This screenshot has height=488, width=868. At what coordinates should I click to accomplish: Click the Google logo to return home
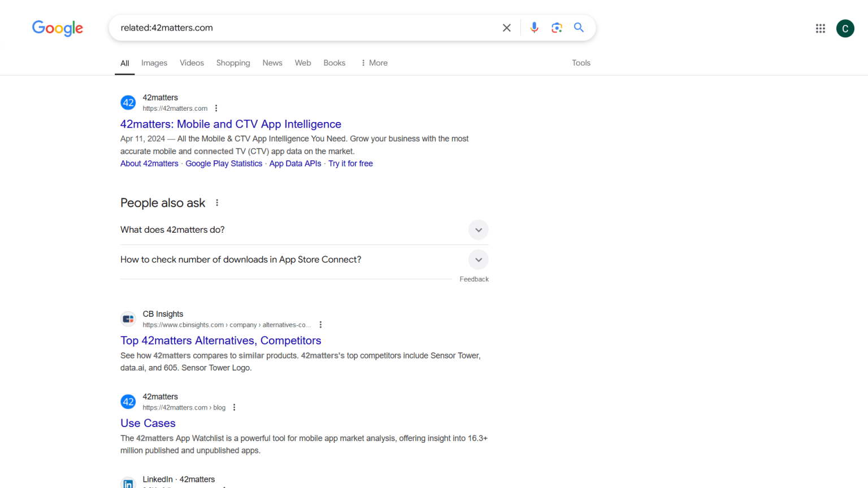click(57, 28)
